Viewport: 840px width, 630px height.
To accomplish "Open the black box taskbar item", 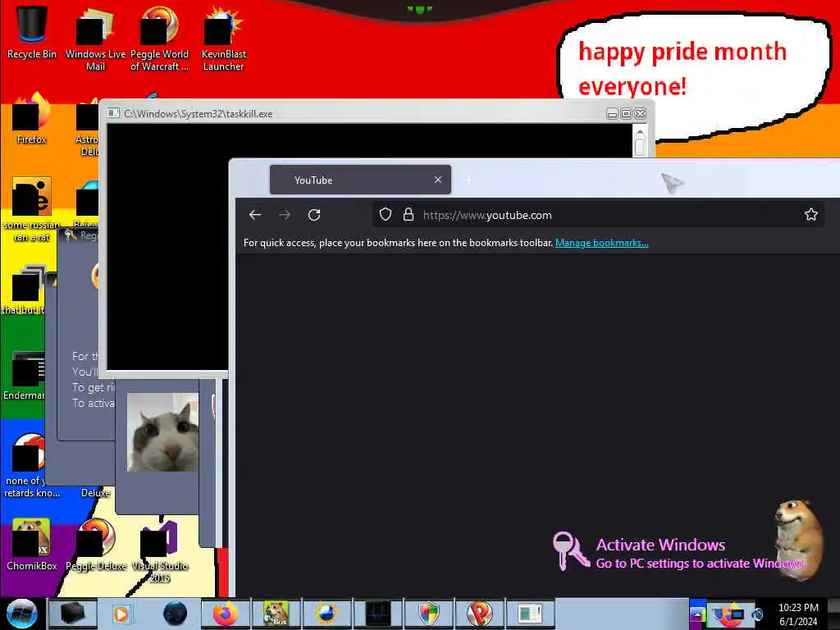I will tap(72, 614).
